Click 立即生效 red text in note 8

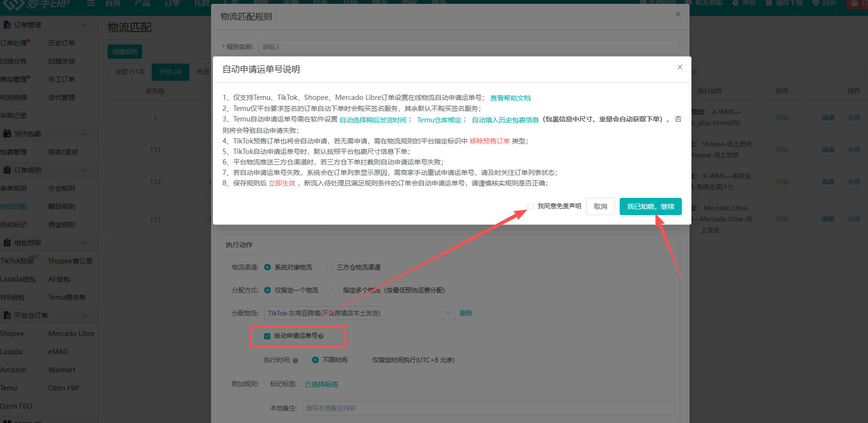pyautogui.click(x=282, y=183)
